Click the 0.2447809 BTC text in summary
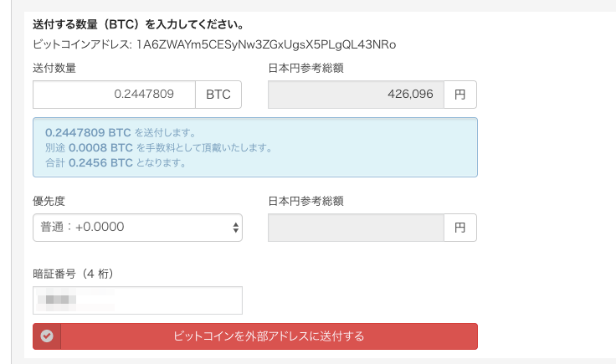This screenshot has height=364, width=616. (88, 133)
